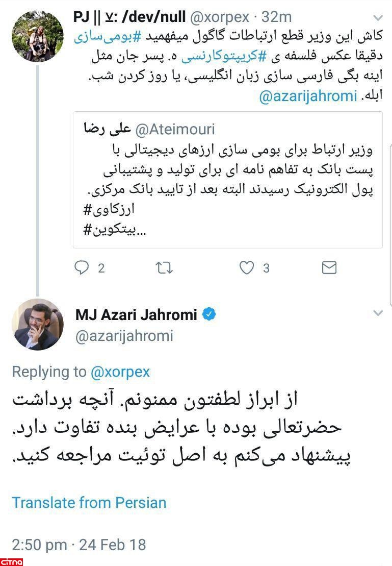Click the reply speech bubble icon

82,267
